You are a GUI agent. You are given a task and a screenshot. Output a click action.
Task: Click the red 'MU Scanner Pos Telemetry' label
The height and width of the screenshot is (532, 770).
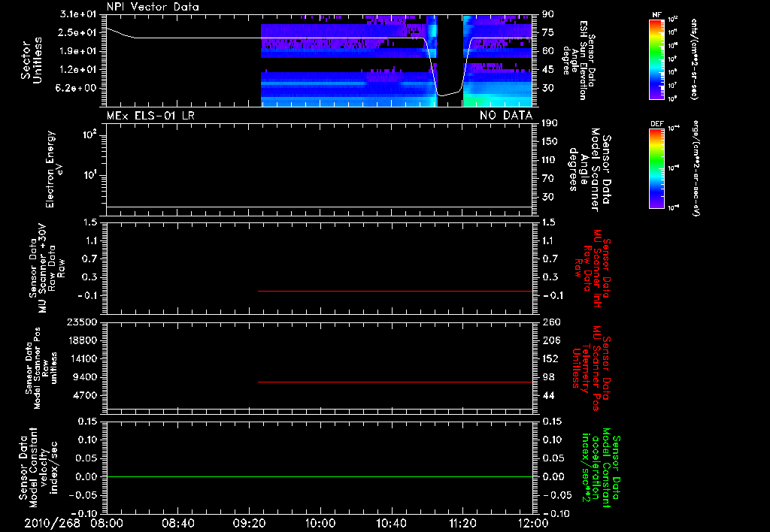point(592,368)
